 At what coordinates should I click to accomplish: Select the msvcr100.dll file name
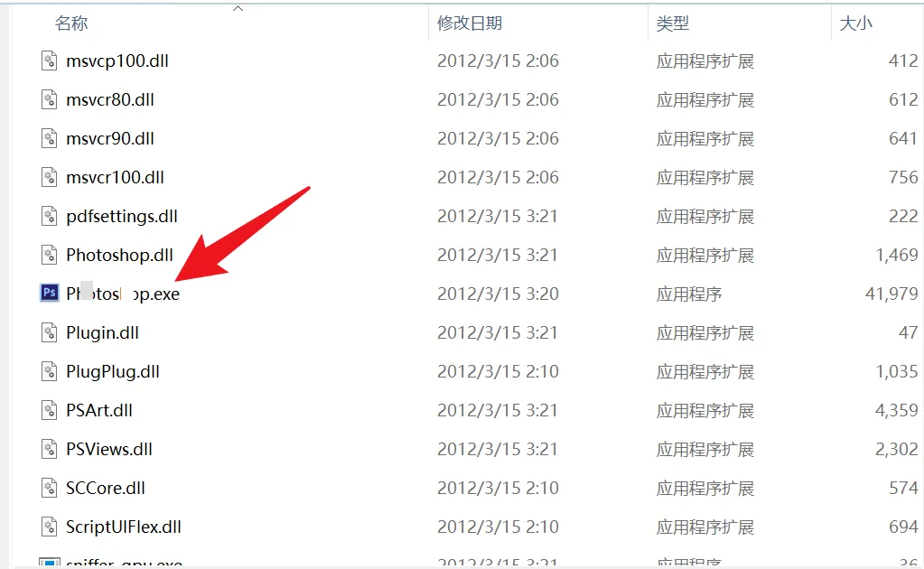click(115, 177)
